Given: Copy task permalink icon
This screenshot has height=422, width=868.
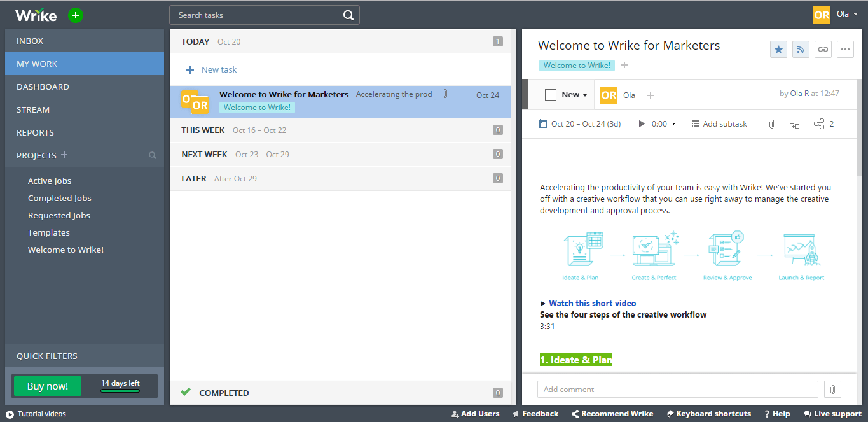Looking at the screenshot, I should [823, 49].
